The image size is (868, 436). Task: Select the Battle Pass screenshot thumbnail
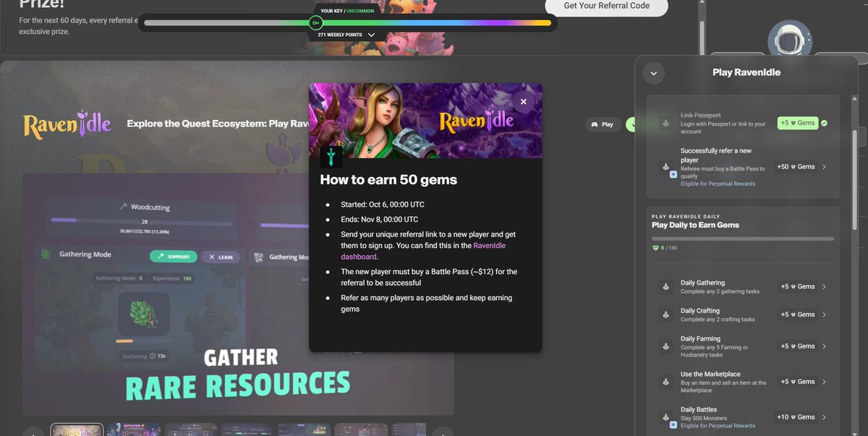[x=134, y=429]
